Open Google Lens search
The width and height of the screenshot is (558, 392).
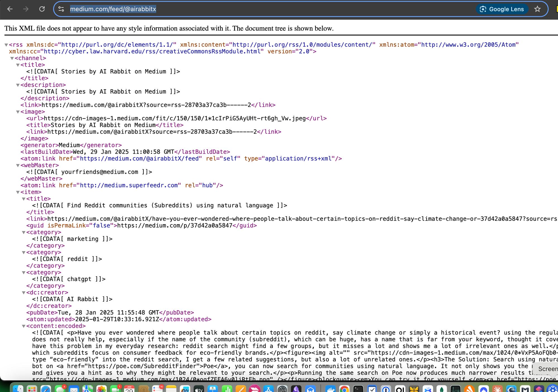click(502, 9)
